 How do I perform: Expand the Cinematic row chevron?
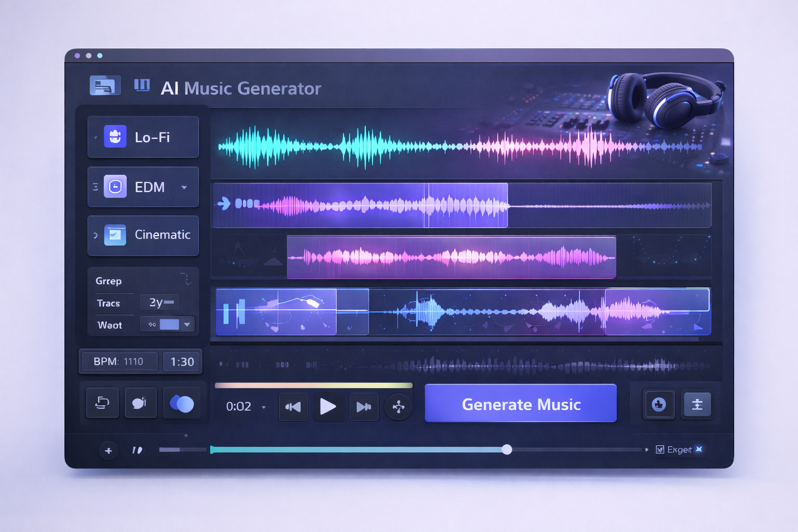tap(95, 235)
